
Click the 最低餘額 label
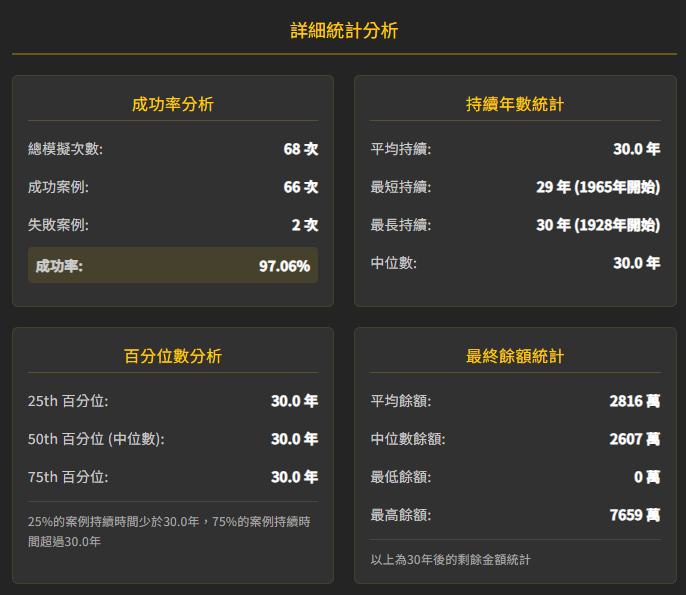(x=401, y=477)
